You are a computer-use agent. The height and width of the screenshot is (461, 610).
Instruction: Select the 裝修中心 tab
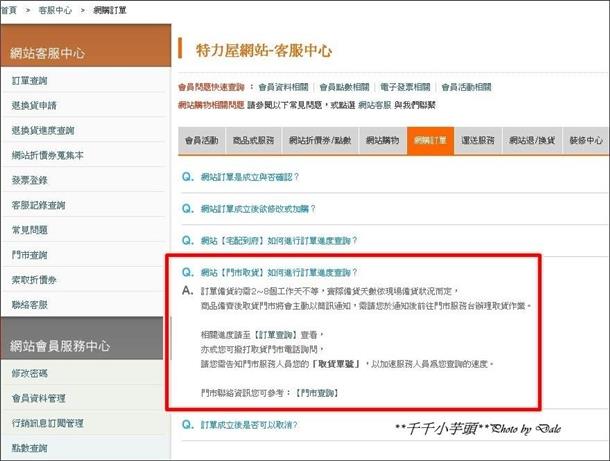pos(586,140)
